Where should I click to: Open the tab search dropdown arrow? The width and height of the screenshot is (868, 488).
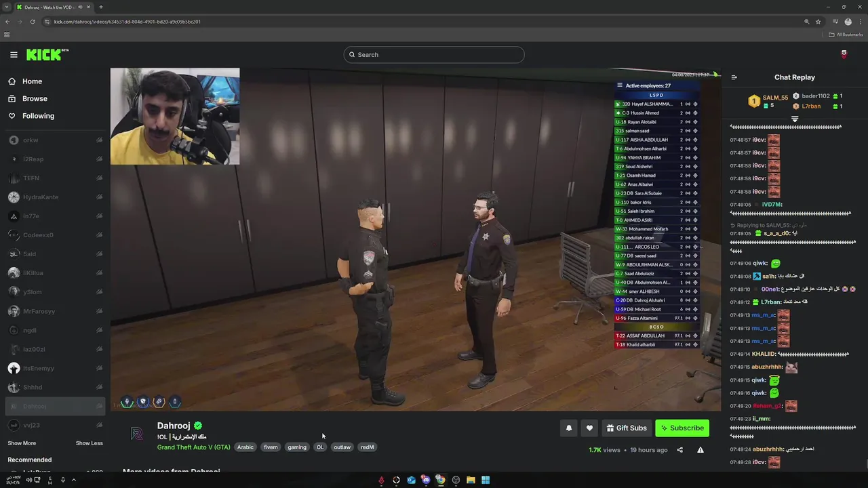pyautogui.click(x=7, y=7)
